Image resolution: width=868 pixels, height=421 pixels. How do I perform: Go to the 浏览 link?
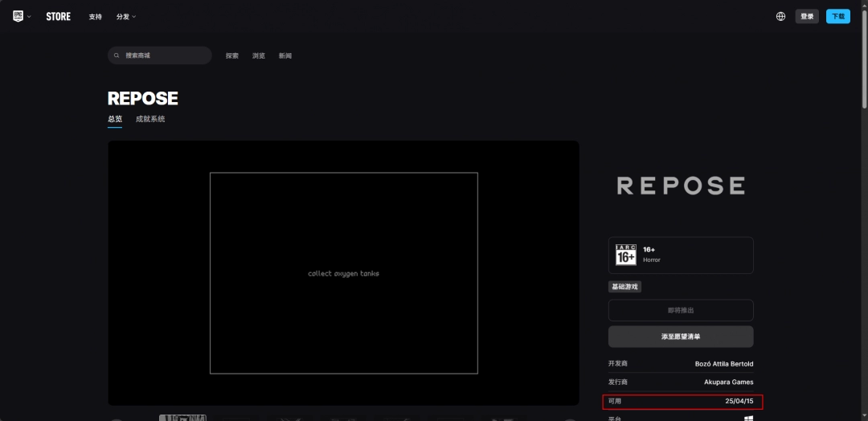259,55
